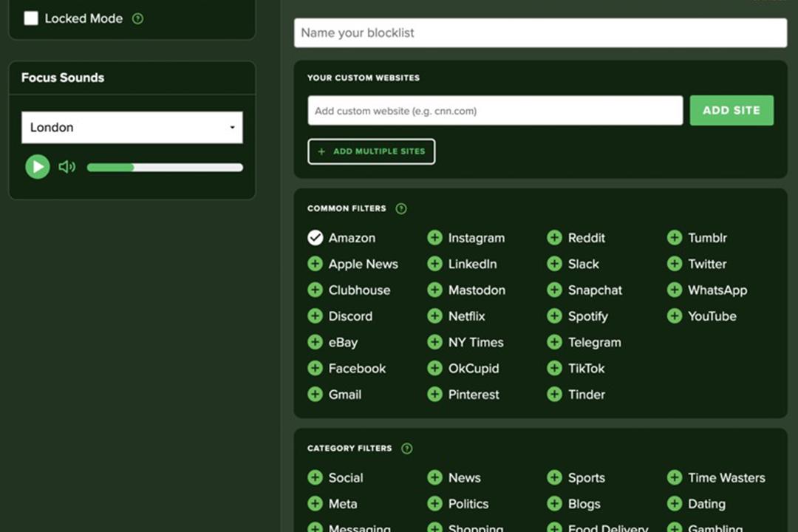Viewport: 798px width, 532px height.
Task: Click ADD MULTIPLE SITES button
Action: click(371, 151)
